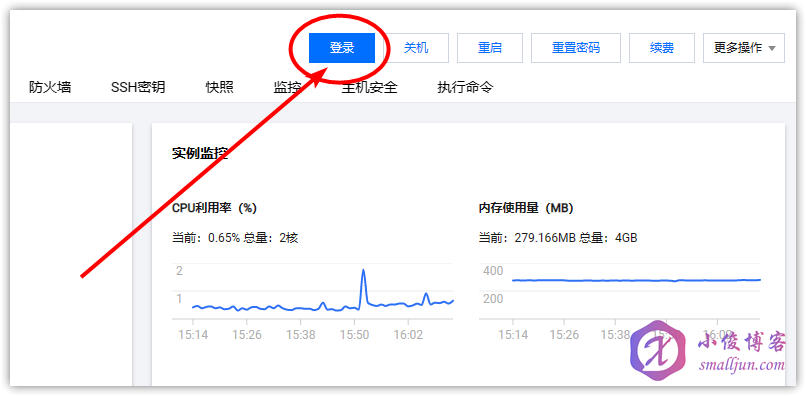Click the 关机 shutdown button
This screenshot has height=396, width=806.
416,48
